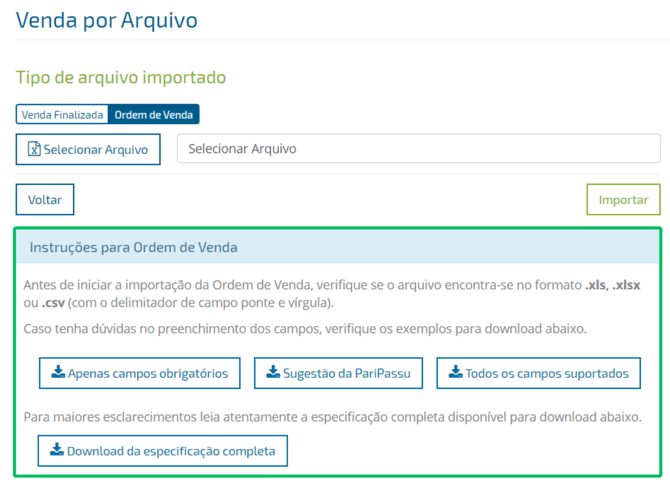Click download icon beside Apenas campos obrigatórios

58,373
